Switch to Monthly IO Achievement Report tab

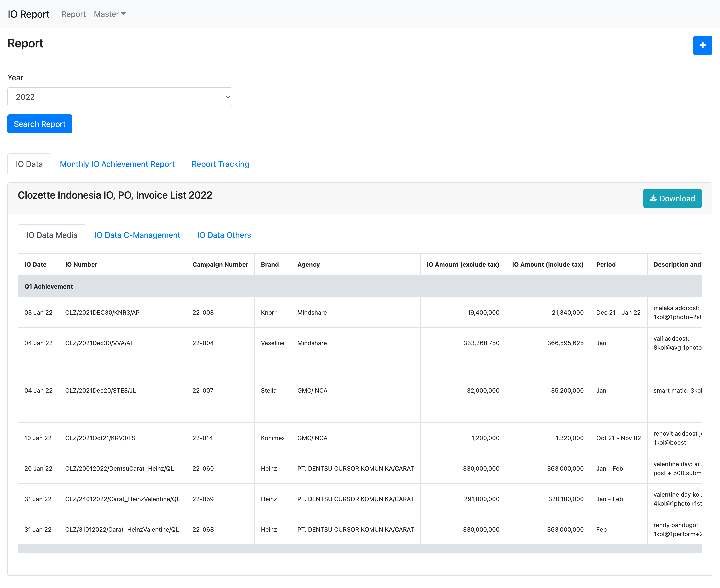[x=117, y=164]
